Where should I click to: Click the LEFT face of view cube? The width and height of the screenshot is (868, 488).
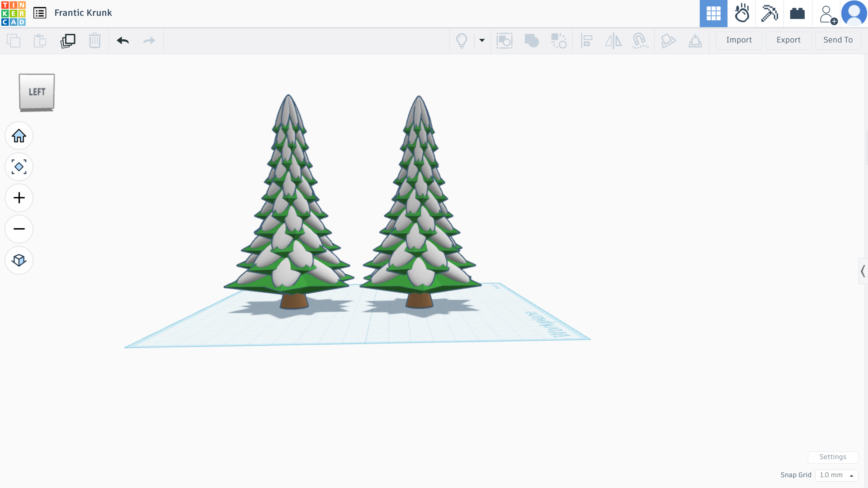[x=37, y=92]
